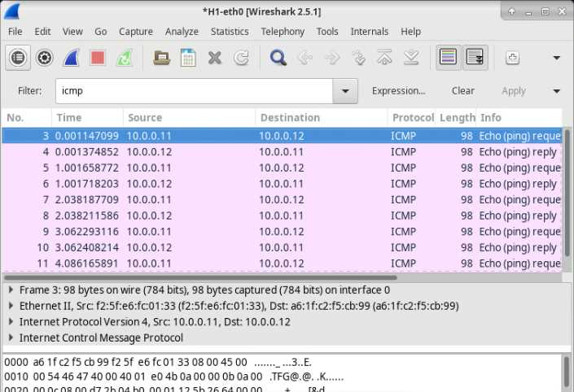Click the packet list horizontal scrollbar

click(200, 277)
